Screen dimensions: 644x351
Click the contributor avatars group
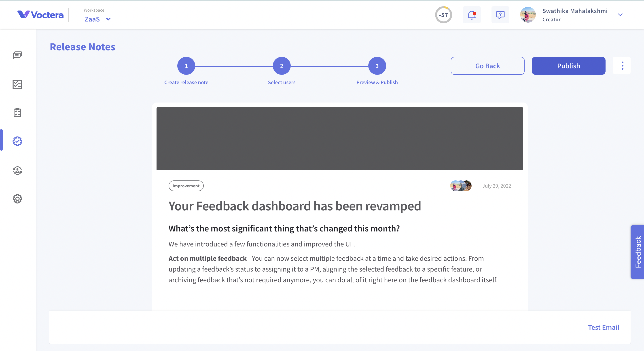461,186
